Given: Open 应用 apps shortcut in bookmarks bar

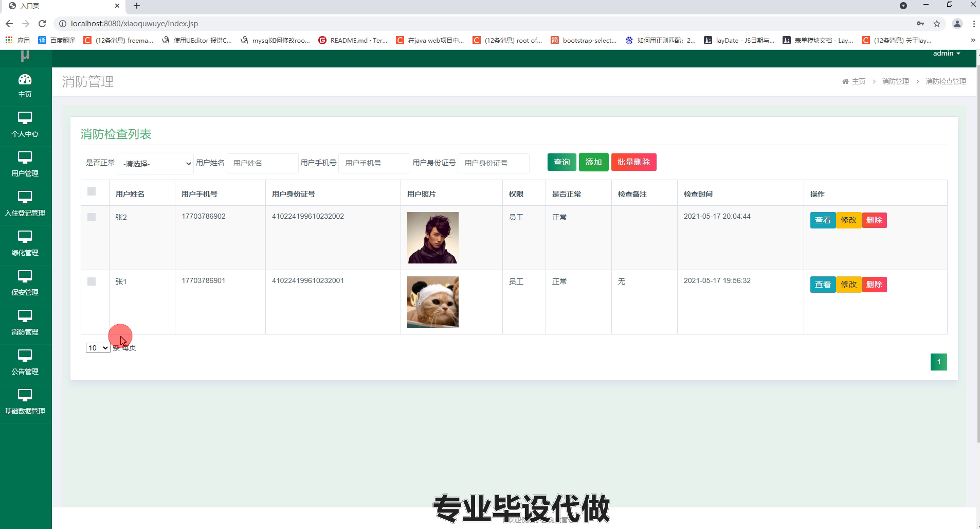Looking at the screenshot, I should click(x=17, y=40).
